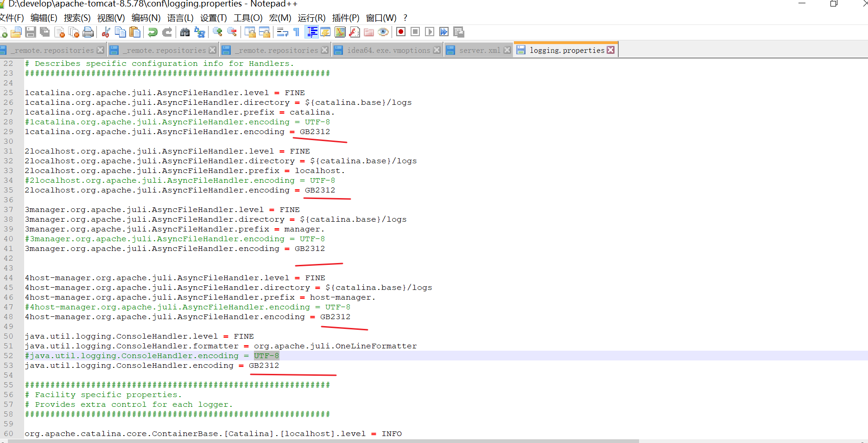Click 'OneLineFormatter' text on line 51

pyautogui.click(x=376, y=346)
